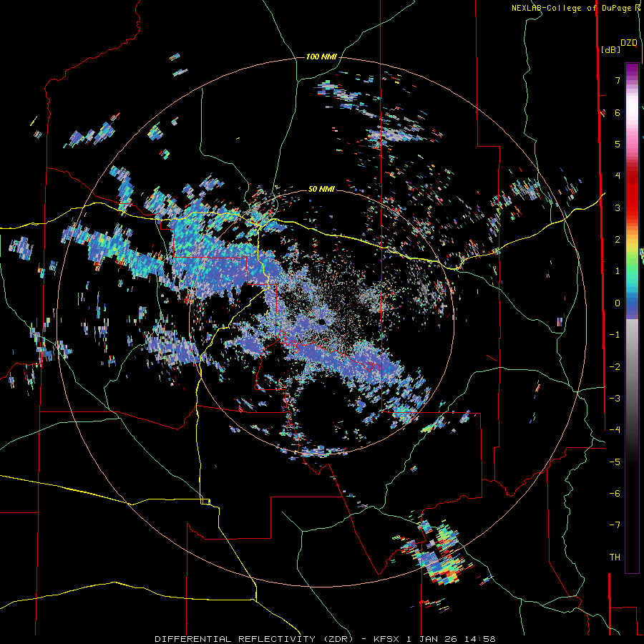Click the 2 value on the color scale

[x=618, y=240]
